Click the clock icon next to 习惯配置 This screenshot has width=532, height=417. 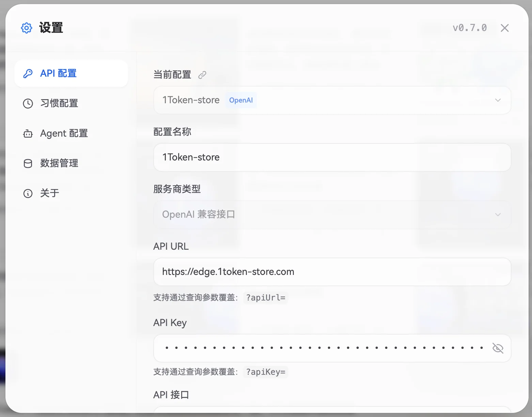(28, 104)
